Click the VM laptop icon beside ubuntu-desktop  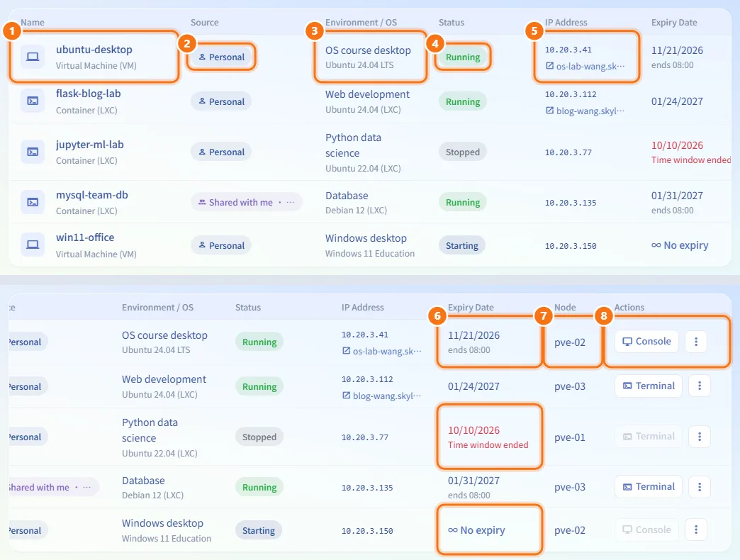(x=33, y=57)
